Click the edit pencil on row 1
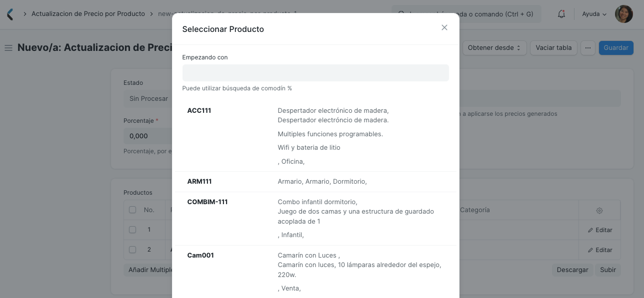Image resolution: width=644 pixels, height=298 pixels. [599, 230]
